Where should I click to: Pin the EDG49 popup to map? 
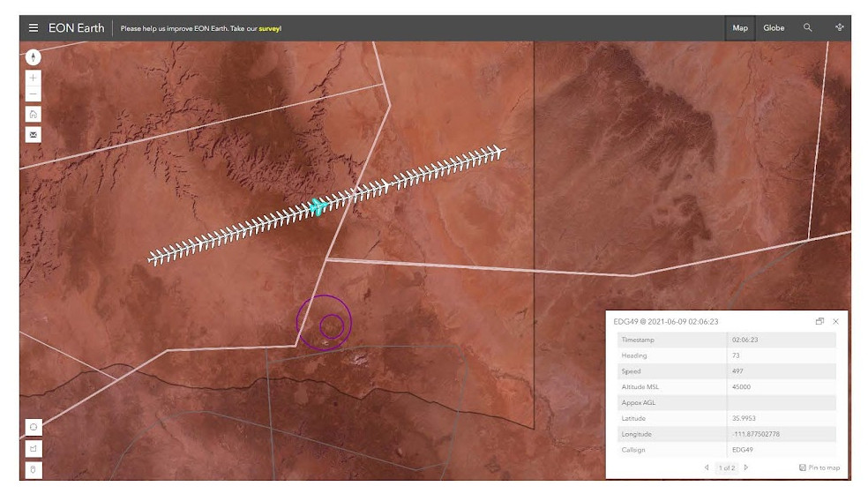pyautogui.click(x=819, y=467)
